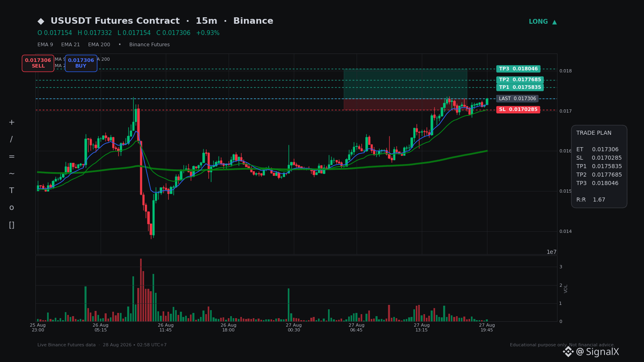644x362 pixels.
Task: Click the 15m timeframe in the title
Action: [206, 21]
